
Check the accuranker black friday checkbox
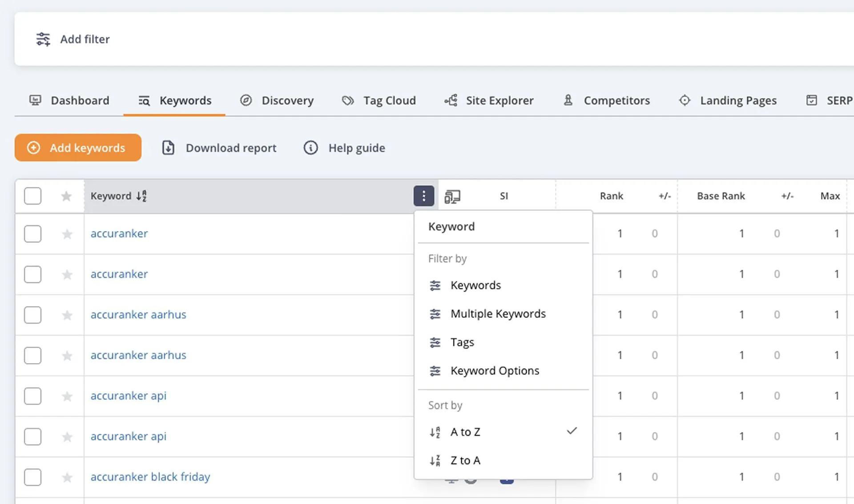click(x=33, y=477)
